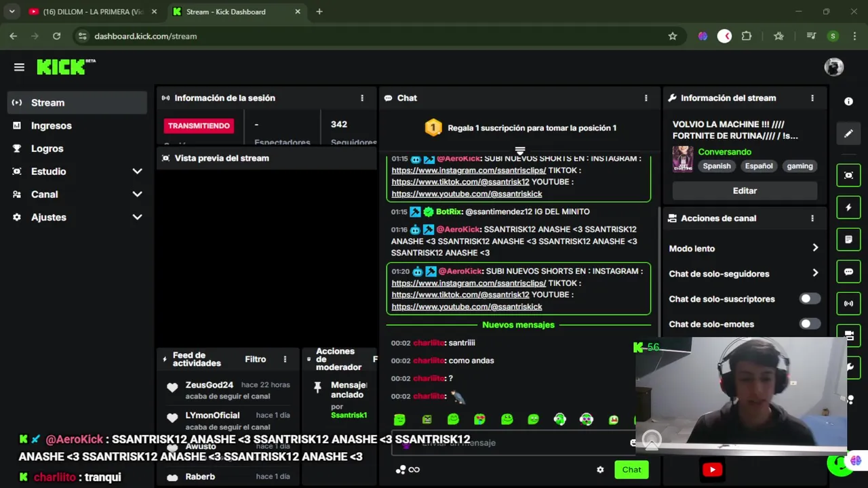The width and height of the screenshot is (868, 488).
Task: Open Acciones de canal three-dot menu
Action: (x=812, y=218)
